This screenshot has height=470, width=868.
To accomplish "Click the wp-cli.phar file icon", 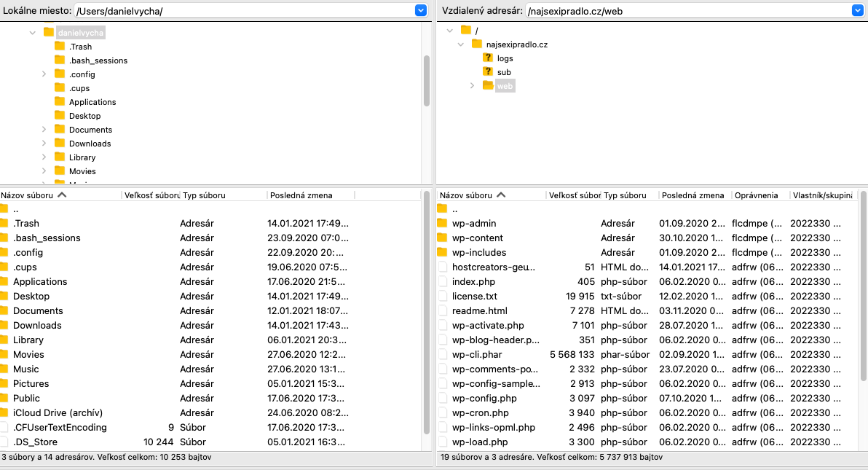I will coord(442,354).
